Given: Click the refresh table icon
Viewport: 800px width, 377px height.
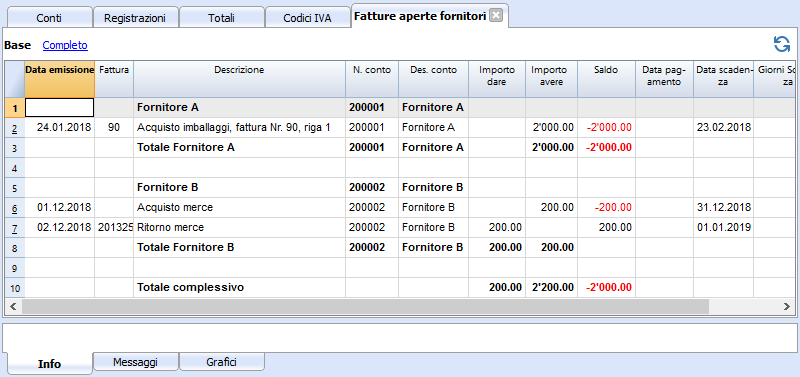Looking at the screenshot, I should (782, 44).
